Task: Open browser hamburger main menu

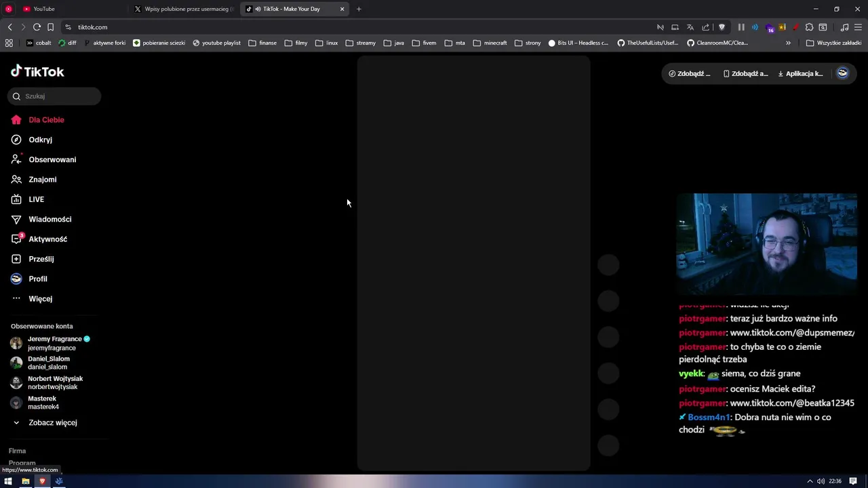Action: 858,27
